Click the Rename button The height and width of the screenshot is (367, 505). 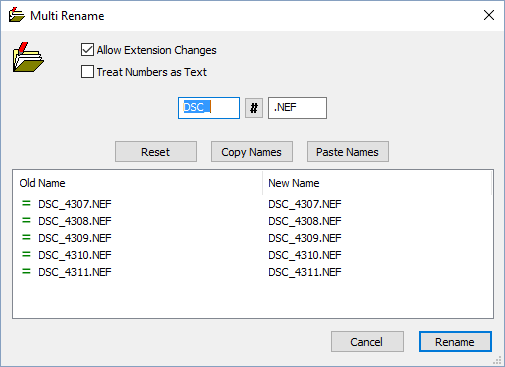[x=455, y=342]
